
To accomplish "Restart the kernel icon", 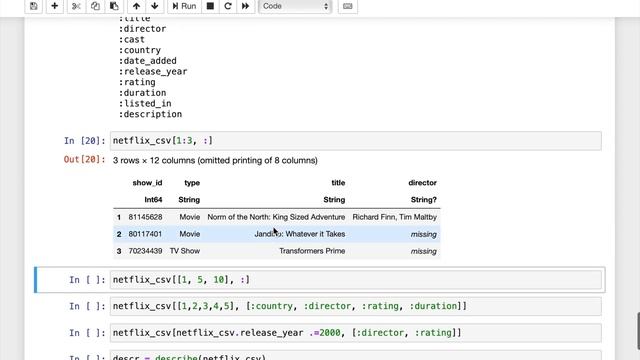I will pos(228,6).
